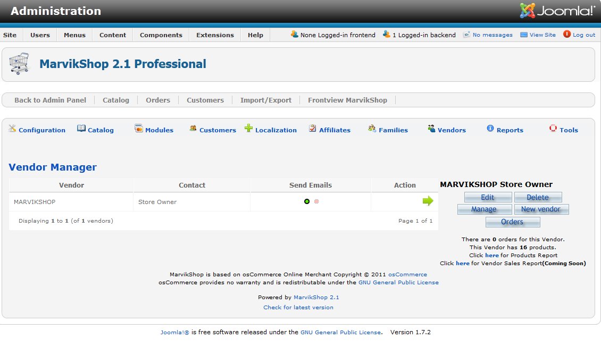601x364 pixels.
Task: Open the Orders item in submenu bar
Action: coord(158,100)
